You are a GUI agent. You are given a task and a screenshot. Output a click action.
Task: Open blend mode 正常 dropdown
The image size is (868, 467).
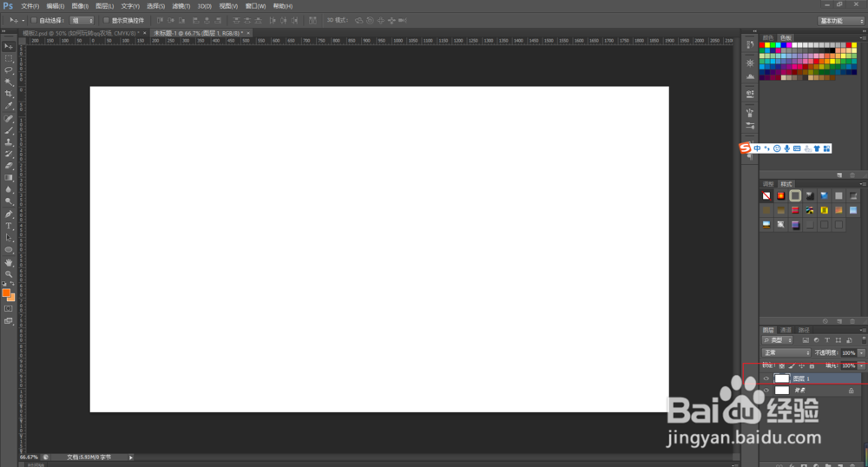point(786,353)
